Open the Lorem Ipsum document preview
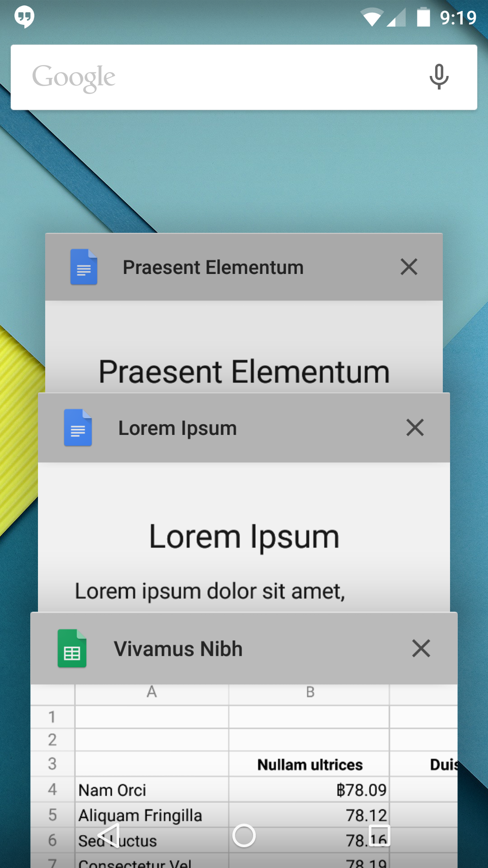Screen dimensions: 488x868 pos(244,537)
